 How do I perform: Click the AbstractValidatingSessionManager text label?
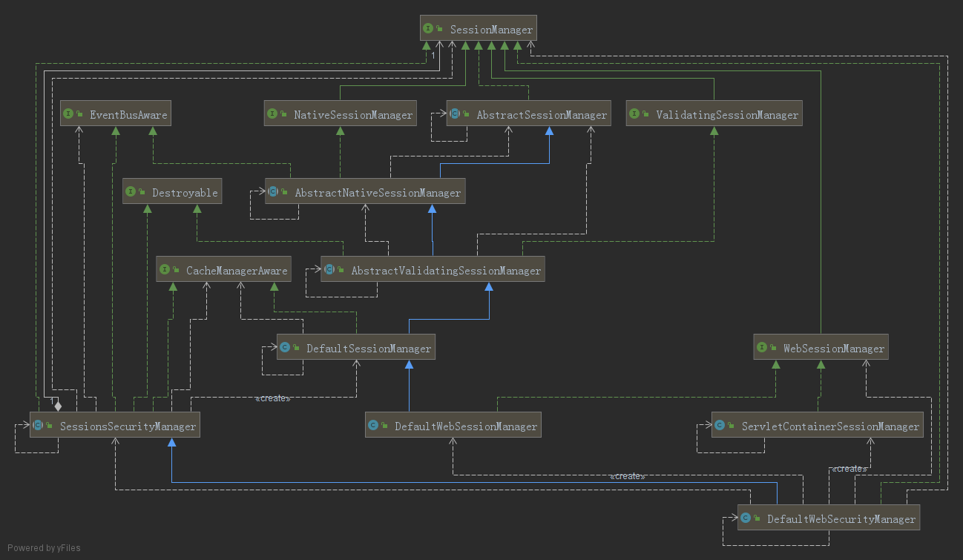pos(446,271)
